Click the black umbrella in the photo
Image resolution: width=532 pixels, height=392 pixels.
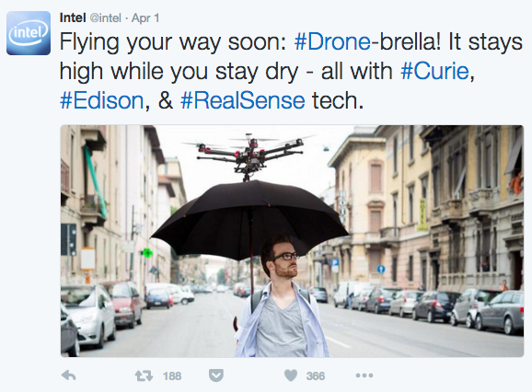point(249,221)
